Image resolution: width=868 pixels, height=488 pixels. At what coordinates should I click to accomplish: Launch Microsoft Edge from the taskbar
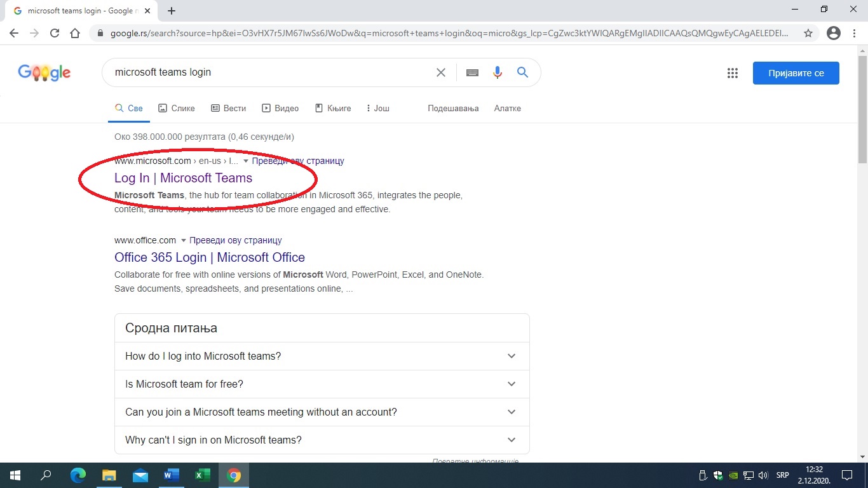[x=78, y=475]
